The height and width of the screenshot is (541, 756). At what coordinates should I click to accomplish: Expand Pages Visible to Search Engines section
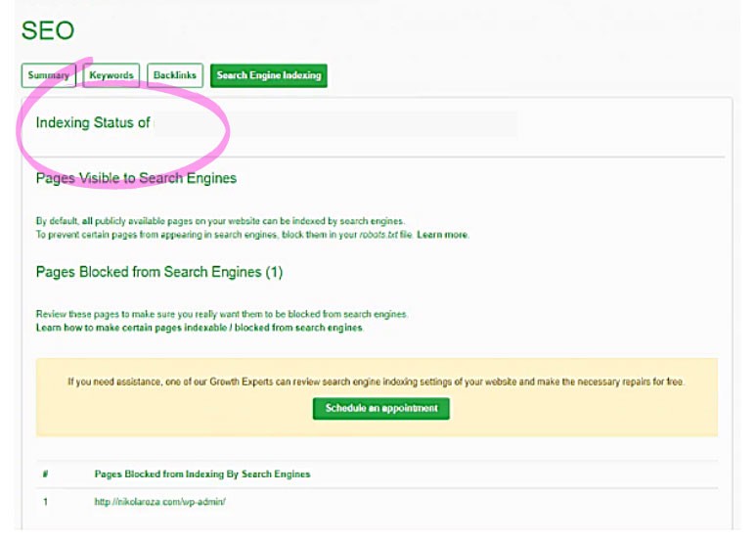pos(136,178)
